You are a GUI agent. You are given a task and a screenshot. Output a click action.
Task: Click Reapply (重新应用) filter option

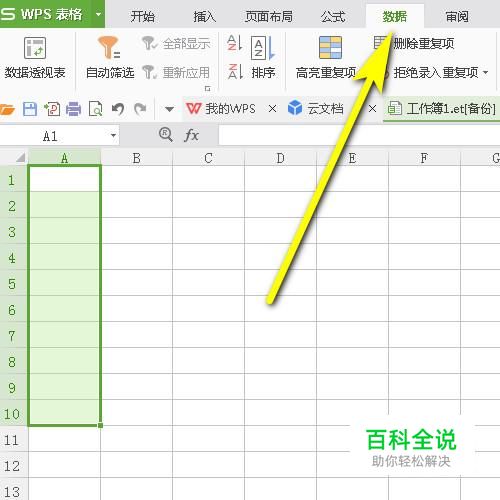coord(176,72)
